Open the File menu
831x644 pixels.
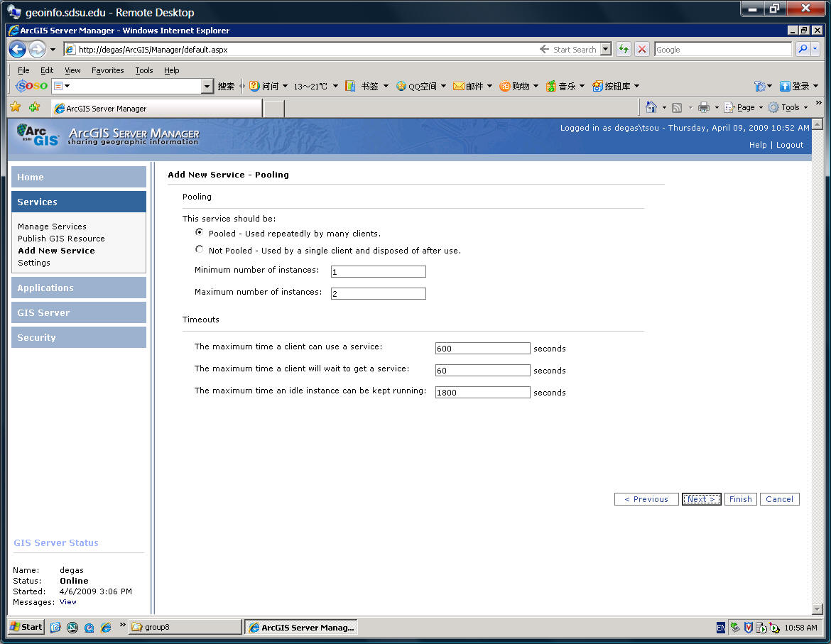coord(23,70)
